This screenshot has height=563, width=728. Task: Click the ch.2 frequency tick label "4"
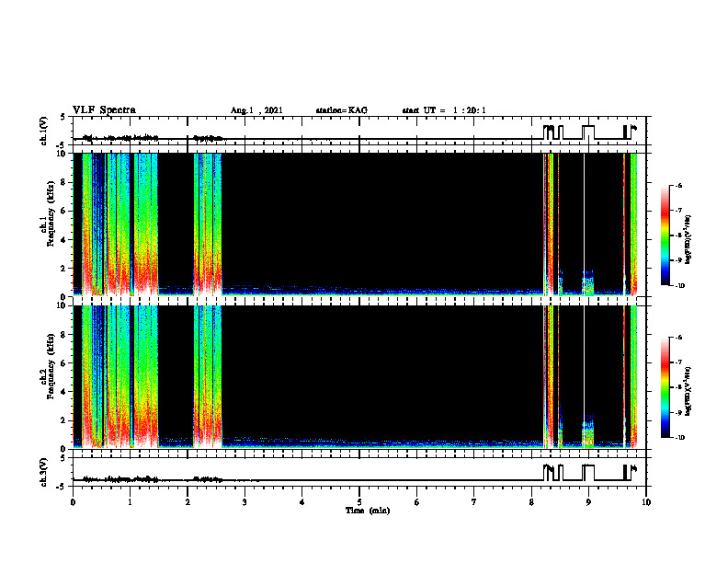pyautogui.click(x=64, y=392)
